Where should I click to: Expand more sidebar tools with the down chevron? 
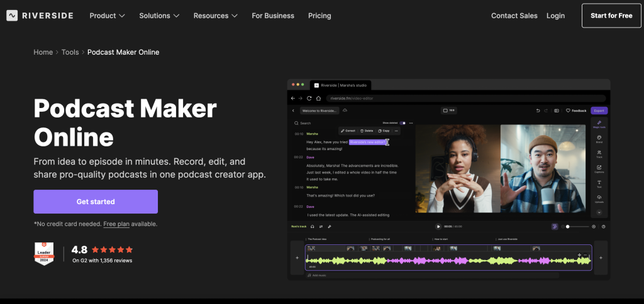point(599,212)
